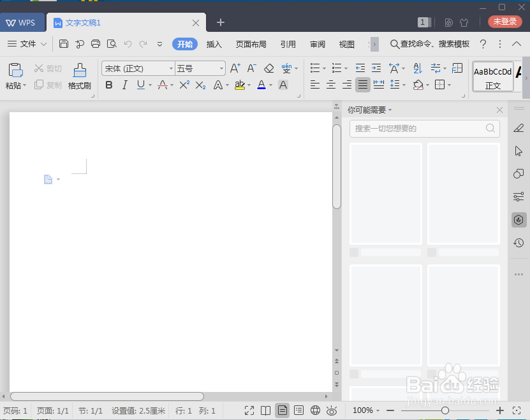Toggle bold formatting
This screenshot has width=530, height=420.
(x=108, y=84)
